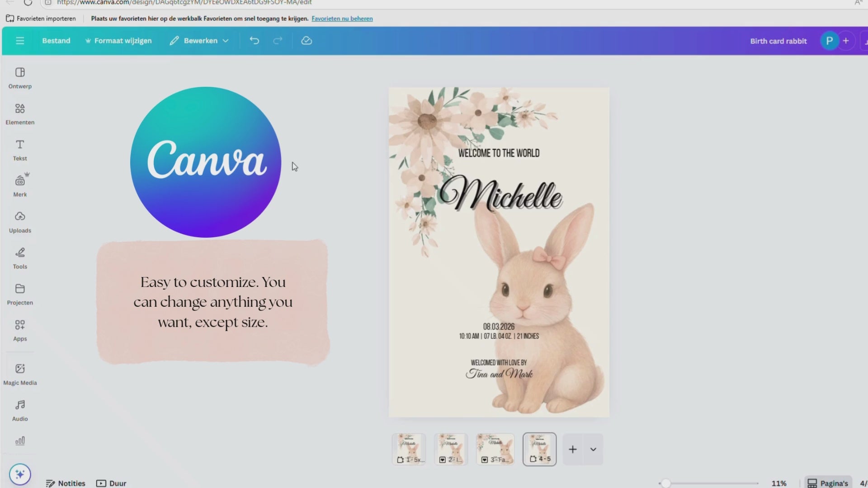Image resolution: width=868 pixels, height=488 pixels.
Task: Select page thumbnail 3 - Fa
Action: click(x=495, y=449)
